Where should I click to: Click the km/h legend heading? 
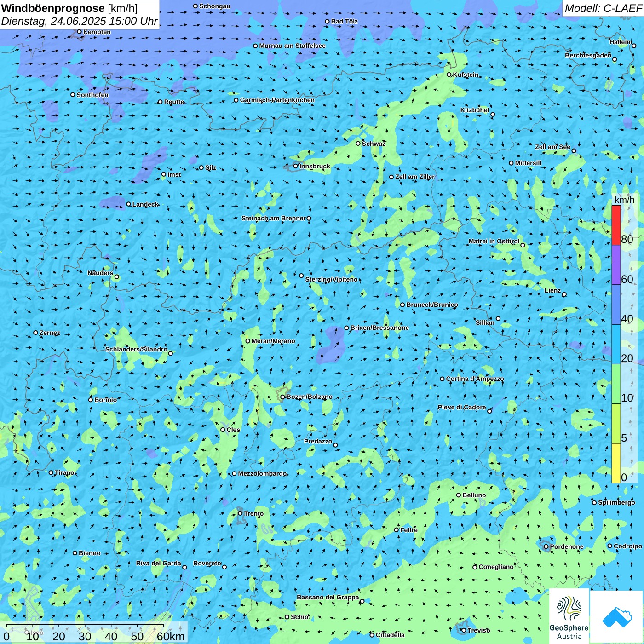click(x=624, y=200)
